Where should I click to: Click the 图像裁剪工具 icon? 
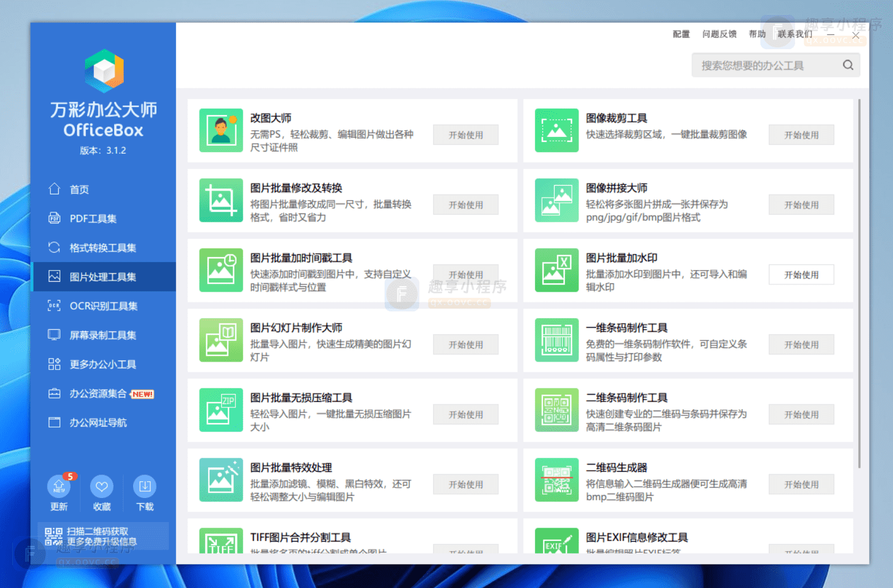coord(556,130)
